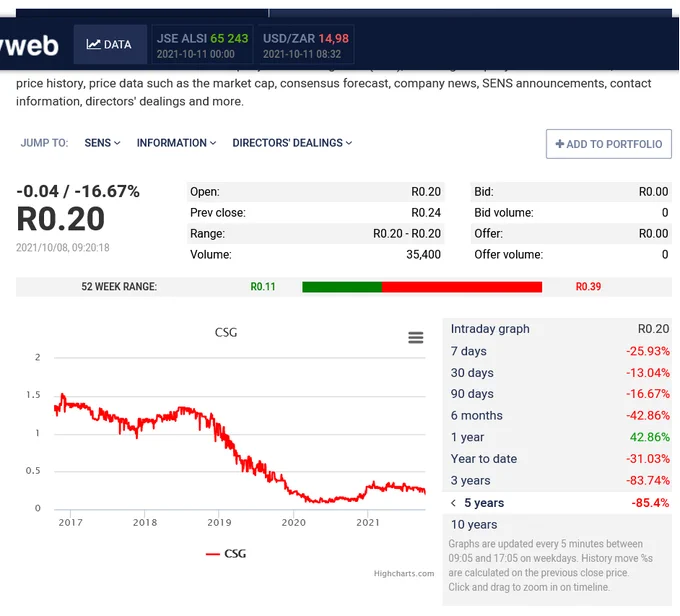Image resolution: width=680 pixels, height=616 pixels.
Task: Click the 52 week range bar
Action: (422, 287)
